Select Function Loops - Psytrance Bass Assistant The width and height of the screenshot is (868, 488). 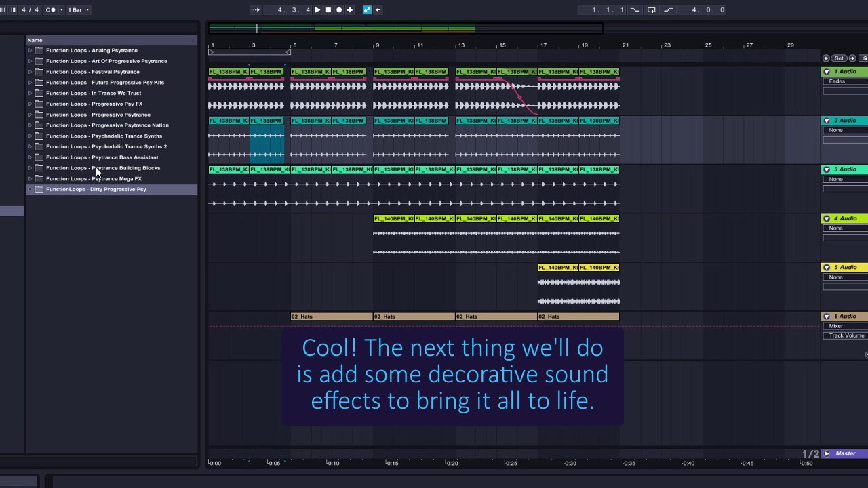(x=102, y=157)
